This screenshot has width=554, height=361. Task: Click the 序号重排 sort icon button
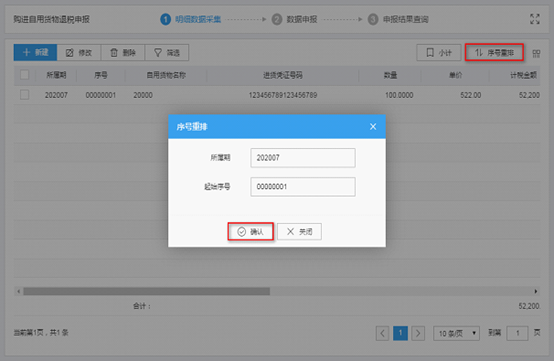(x=494, y=53)
